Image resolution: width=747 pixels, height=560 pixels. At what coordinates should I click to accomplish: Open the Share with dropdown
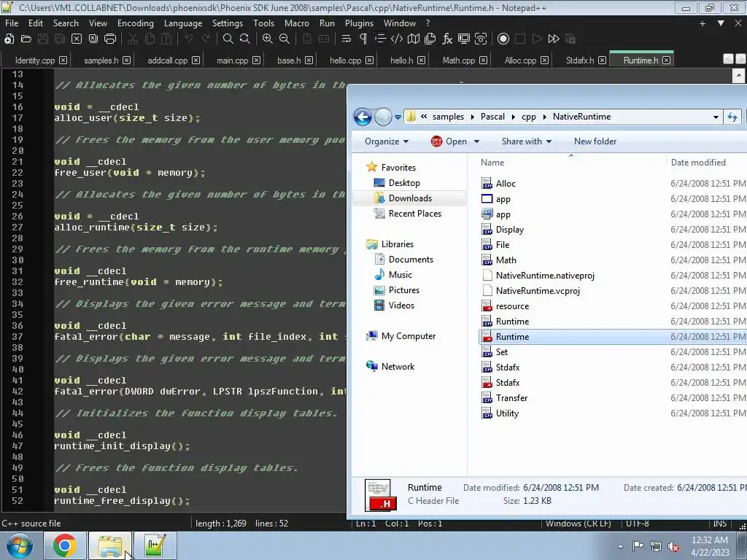click(x=527, y=141)
